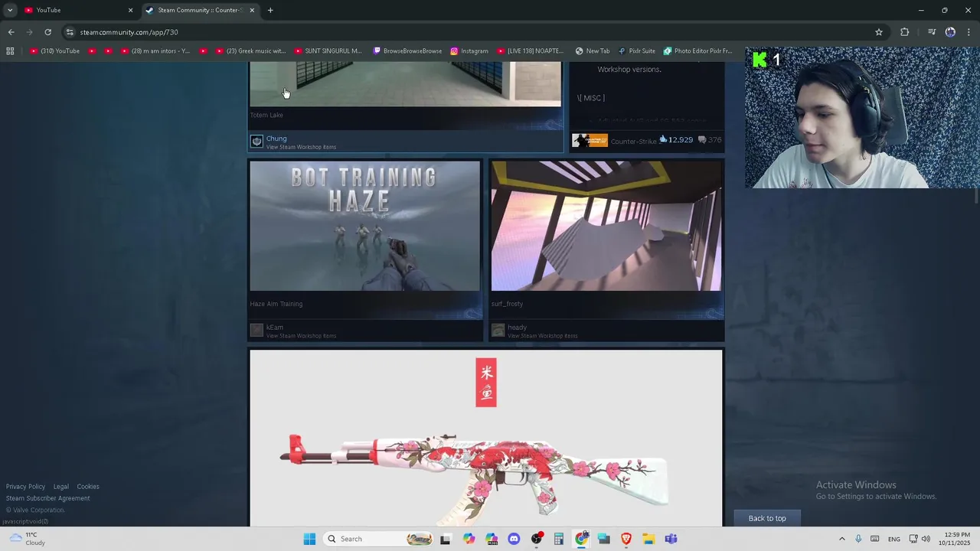
Task: Open the surf_frosty workshop thumbnail
Action: 606,226
